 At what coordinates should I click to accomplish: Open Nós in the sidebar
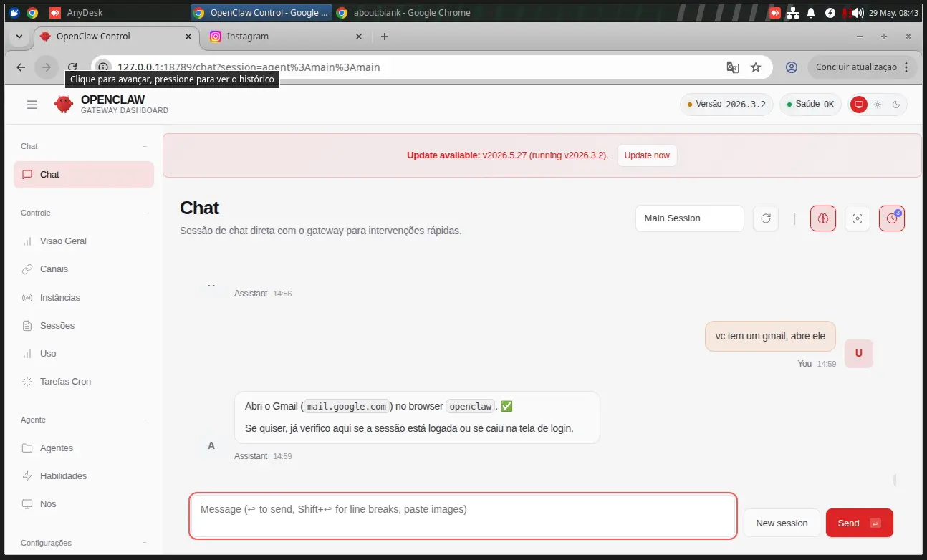pyautogui.click(x=84, y=503)
